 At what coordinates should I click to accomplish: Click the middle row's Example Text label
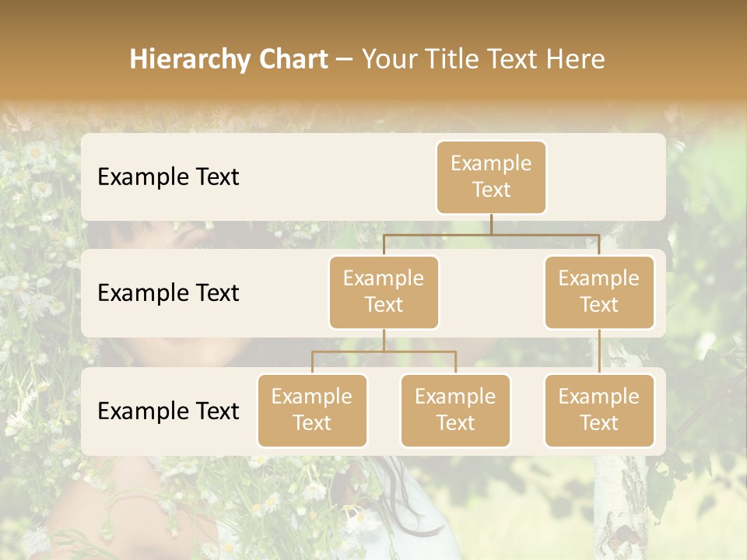(168, 293)
